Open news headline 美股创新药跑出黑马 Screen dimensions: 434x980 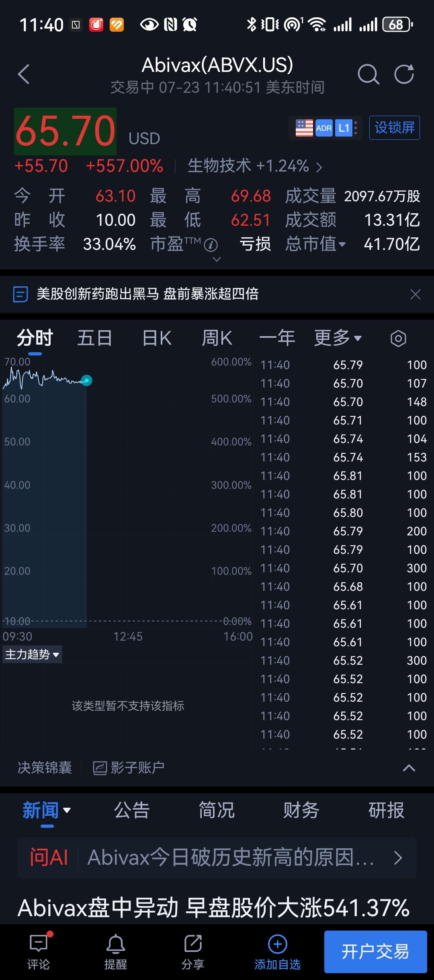147,294
